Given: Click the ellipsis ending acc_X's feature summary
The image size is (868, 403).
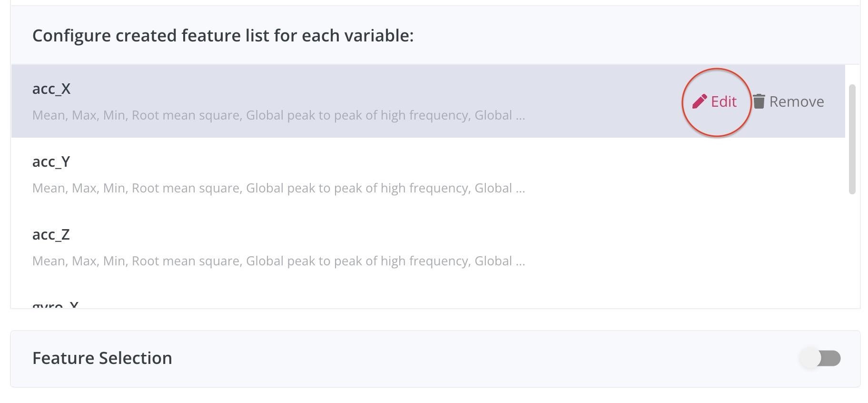Looking at the screenshot, I should pyautogui.click(x=520, y=117).
